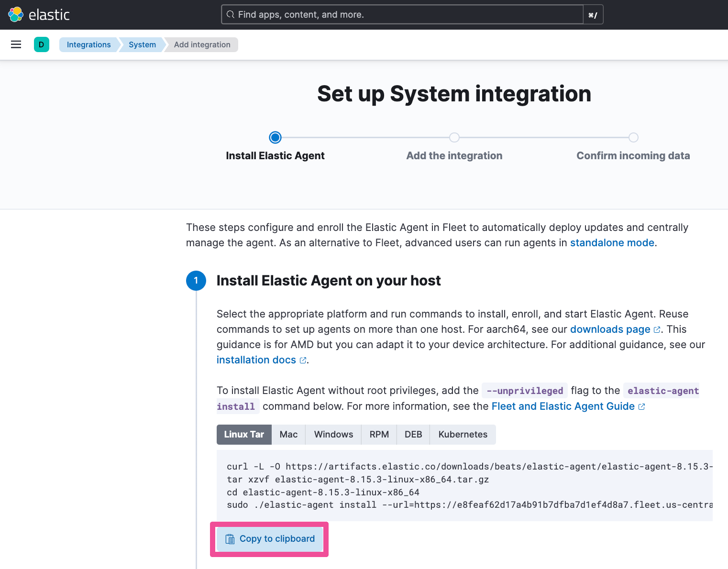Click the Confirm incoming data step label
The image size is (728, 569).
[x=633, y=156]
